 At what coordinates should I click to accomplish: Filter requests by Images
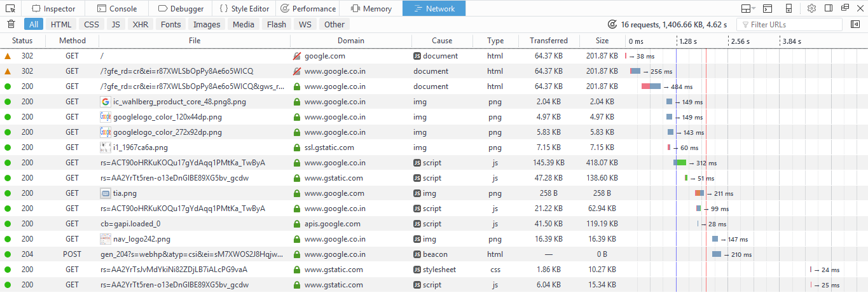coord(207,24)
